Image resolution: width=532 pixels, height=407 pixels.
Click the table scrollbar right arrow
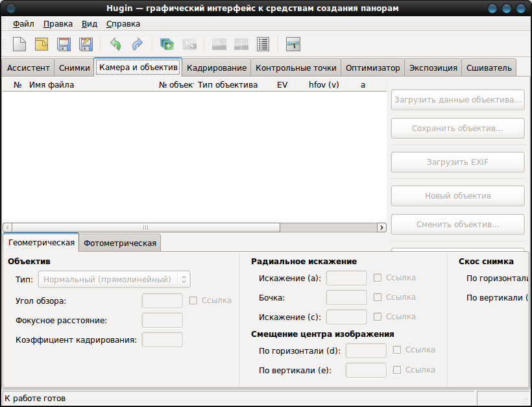[381, 227]
